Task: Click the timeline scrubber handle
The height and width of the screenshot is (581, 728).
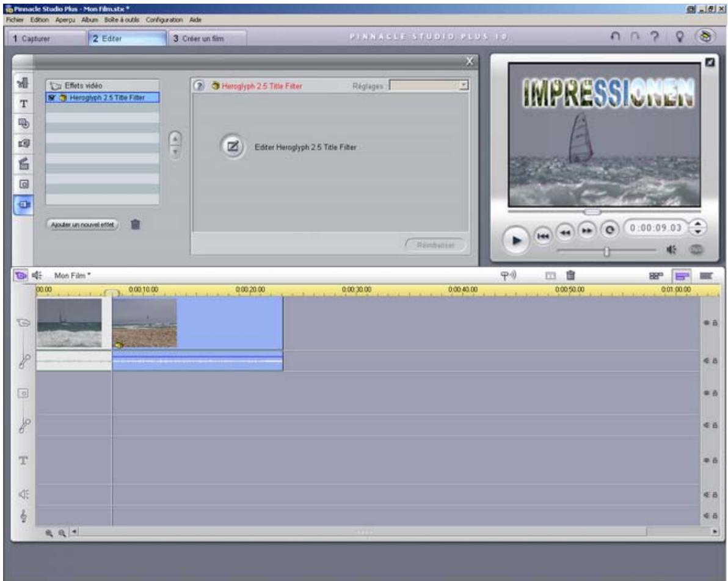Action: click(x=111, y=292)
